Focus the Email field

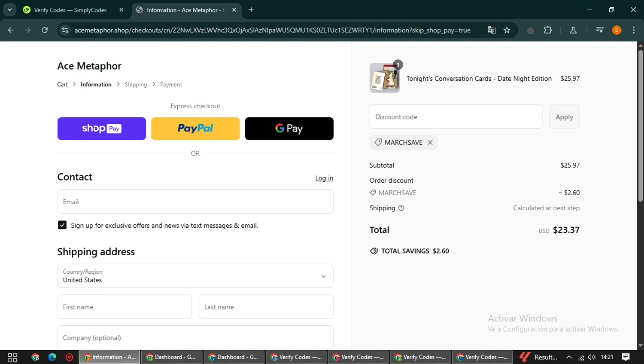click(x=195, y=202)
